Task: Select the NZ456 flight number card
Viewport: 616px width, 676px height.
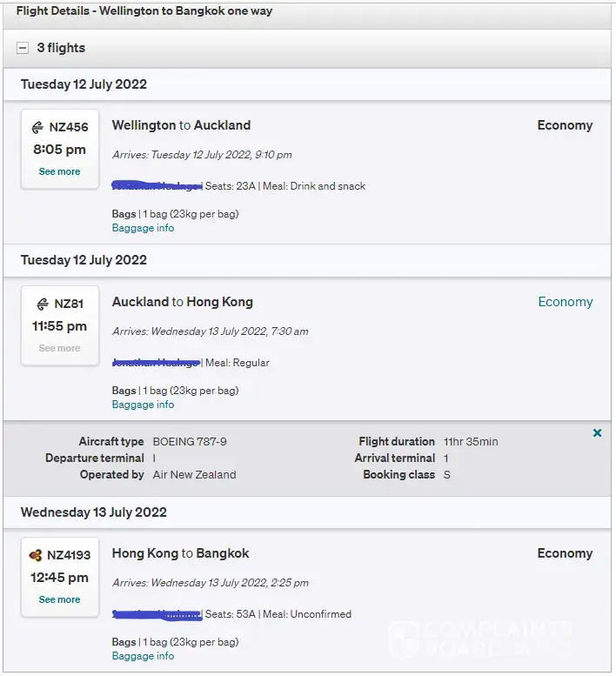Action: (60, 148)
